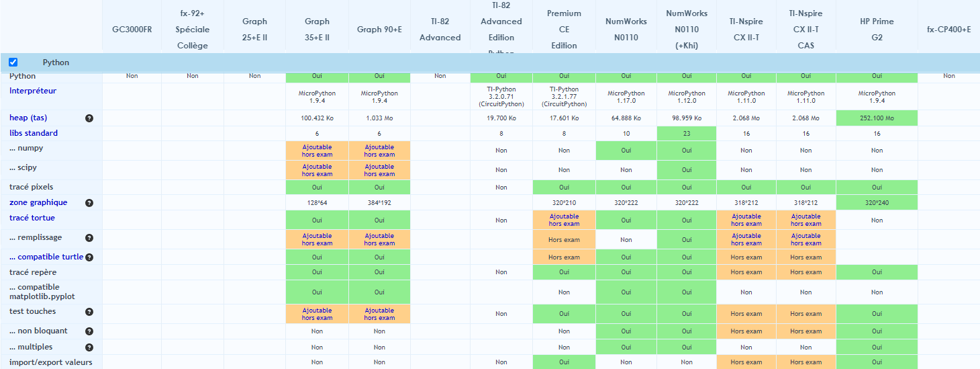Viewport: 980px width, 369px height.
Task: Click Hors exam in import/export row, TI-Nspire CX II-T
Action: 746,362
